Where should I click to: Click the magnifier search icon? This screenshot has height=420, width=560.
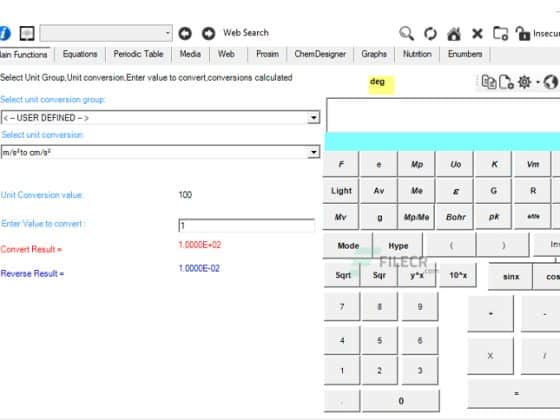(406, 34)
